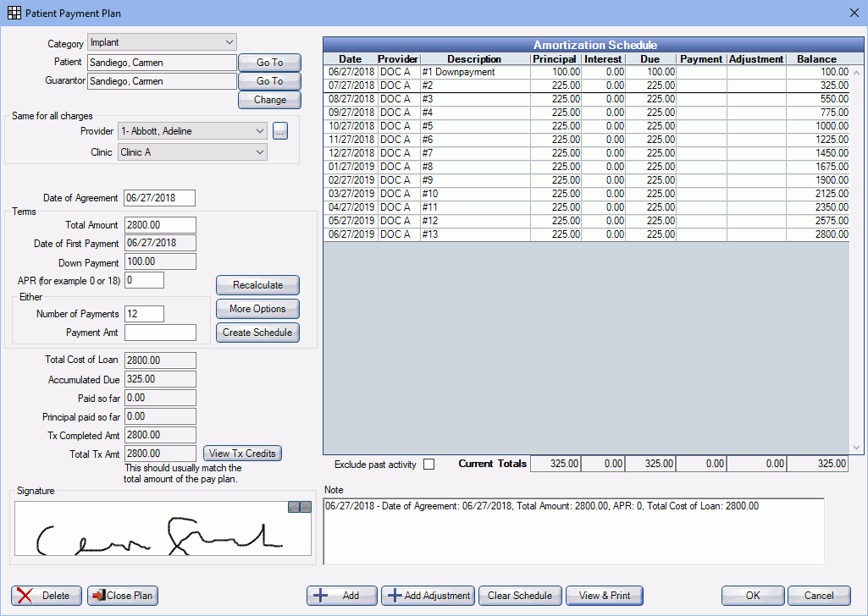Click the Principal column header
This screenshot has width=868, height=616.
(556, 59)
